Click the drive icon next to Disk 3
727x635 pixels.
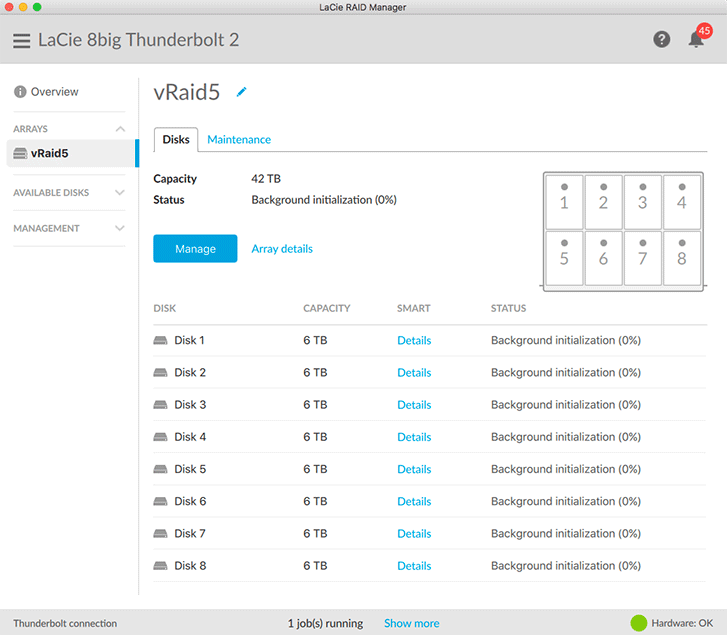coord(160,405)
